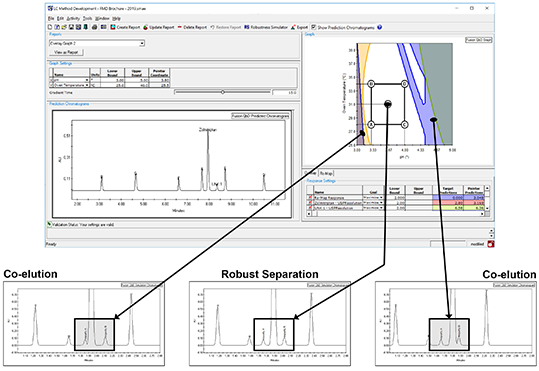
Task: Toggle the third response row red checkmark
Action: pos(310,208)
